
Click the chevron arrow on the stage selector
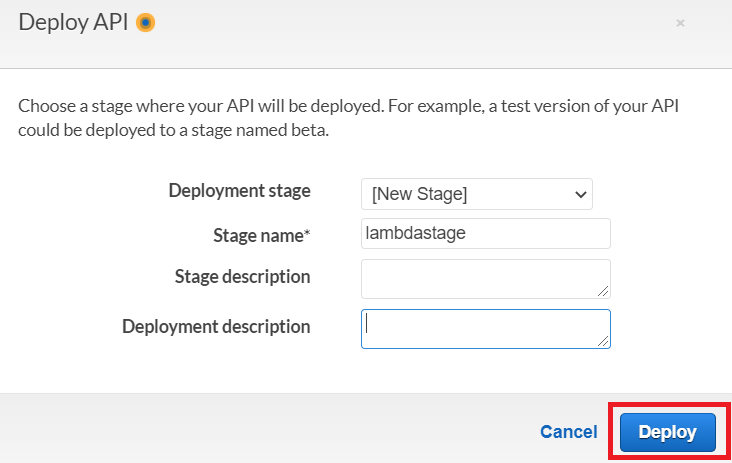581,194
